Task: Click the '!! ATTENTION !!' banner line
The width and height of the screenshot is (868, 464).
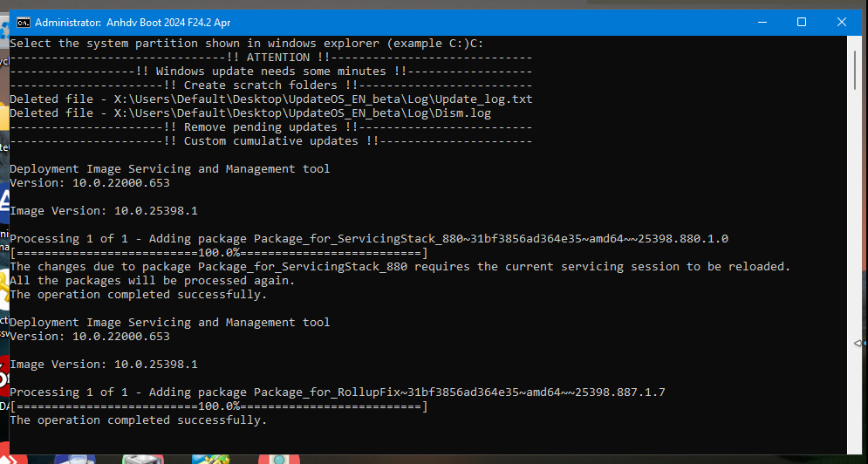Action: pos(271,58)
